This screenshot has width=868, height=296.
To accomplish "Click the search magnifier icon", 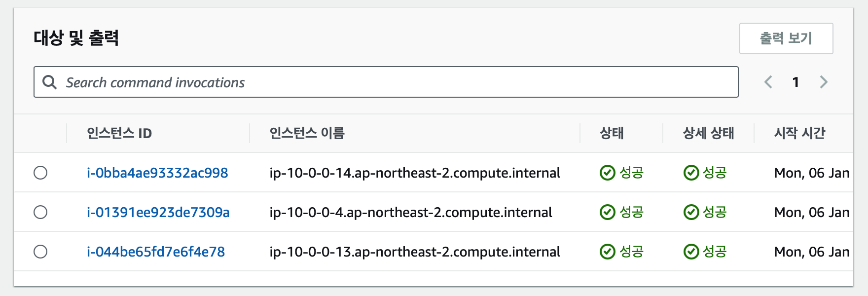I will pos(49,82).
